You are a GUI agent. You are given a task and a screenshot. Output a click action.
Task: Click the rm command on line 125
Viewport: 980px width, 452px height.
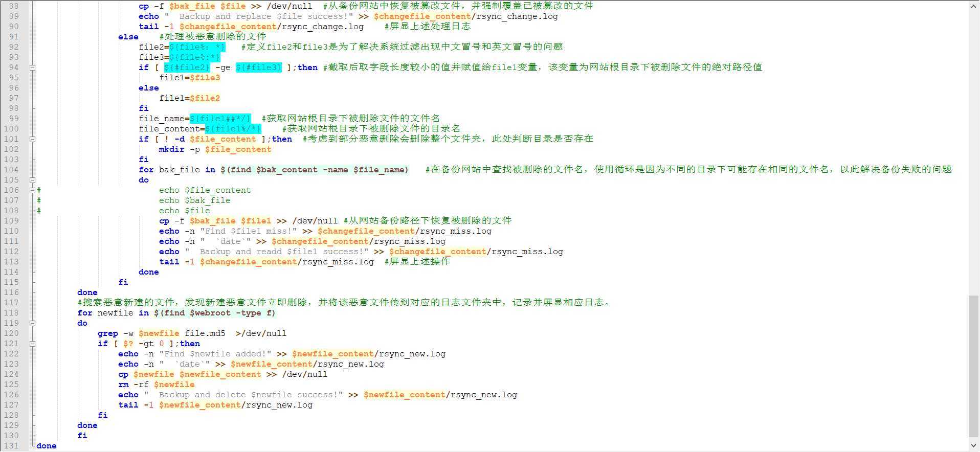tap(123, 385)
